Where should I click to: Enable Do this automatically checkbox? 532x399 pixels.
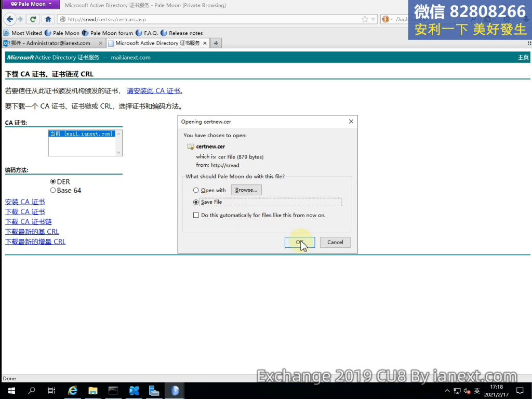pos(196,215)
